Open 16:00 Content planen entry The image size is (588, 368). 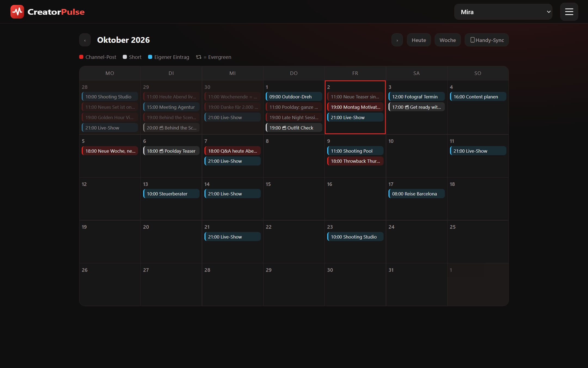pyautogui.click(x=478, y=97)
